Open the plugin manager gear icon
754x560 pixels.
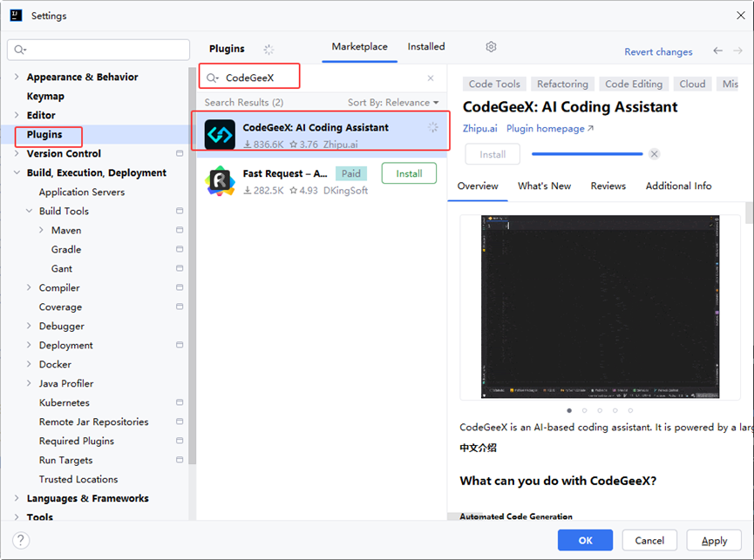click(491, 47)
